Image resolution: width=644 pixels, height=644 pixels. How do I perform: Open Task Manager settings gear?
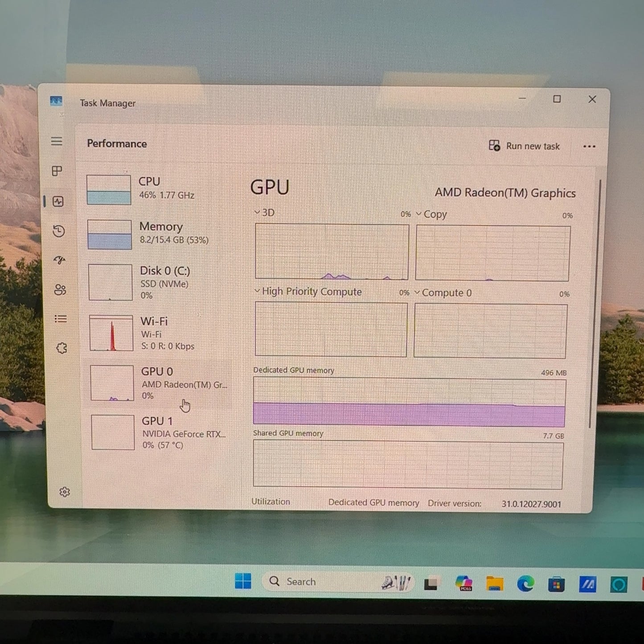(65, 492)
